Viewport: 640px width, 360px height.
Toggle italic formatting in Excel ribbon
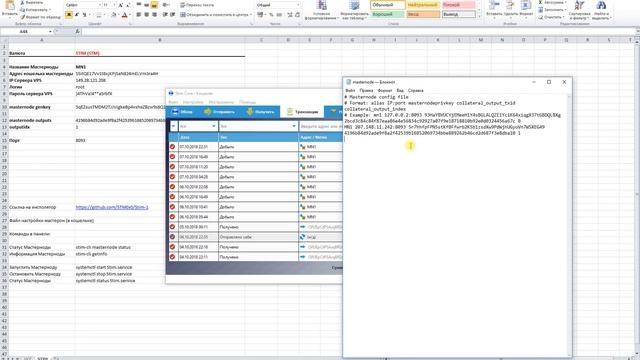(77, 15)
